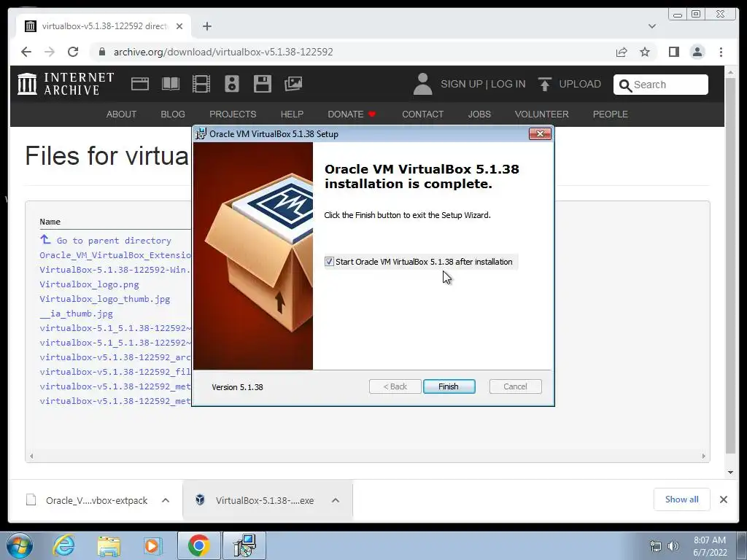The height and width of the screenshot is (560, 747).
Task: Click the UPLOAD link
Action: pos(580,85)
